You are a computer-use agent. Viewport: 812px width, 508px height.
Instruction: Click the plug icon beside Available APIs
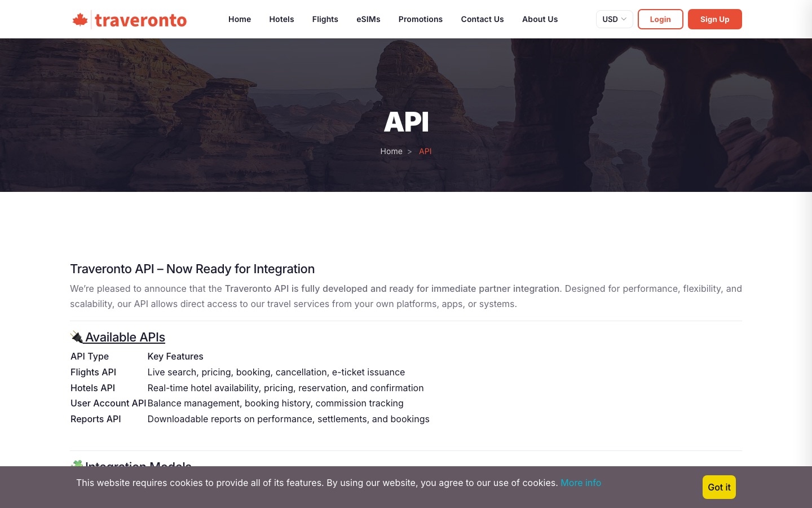click(77, 337)
